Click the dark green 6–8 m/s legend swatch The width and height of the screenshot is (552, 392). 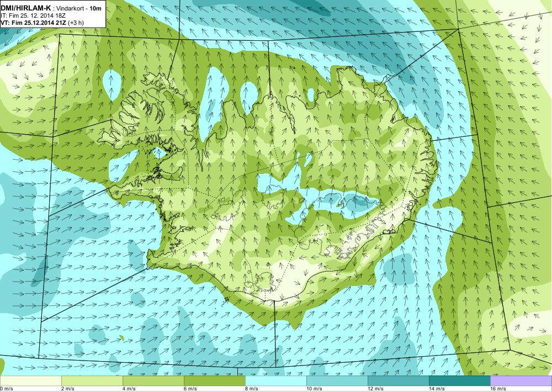pos(214,381)
